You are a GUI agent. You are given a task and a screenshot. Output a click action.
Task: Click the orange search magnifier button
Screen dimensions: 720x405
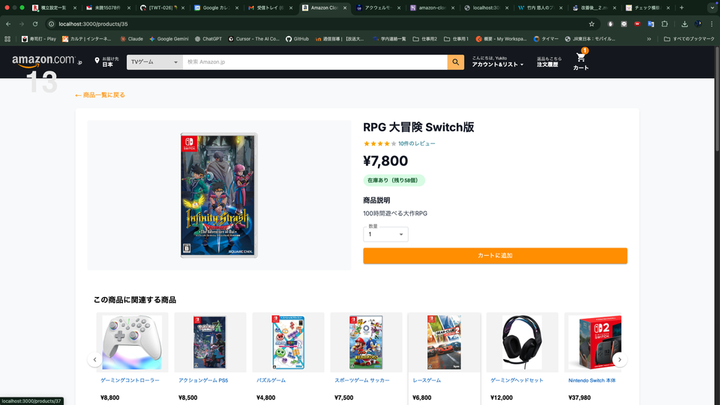click(x=456, y=62)
